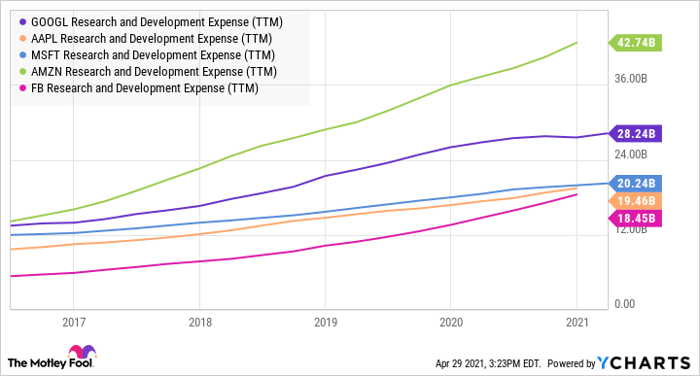Click the 2021 x-axis label
The image size is (700, 376).
[577, 322]
